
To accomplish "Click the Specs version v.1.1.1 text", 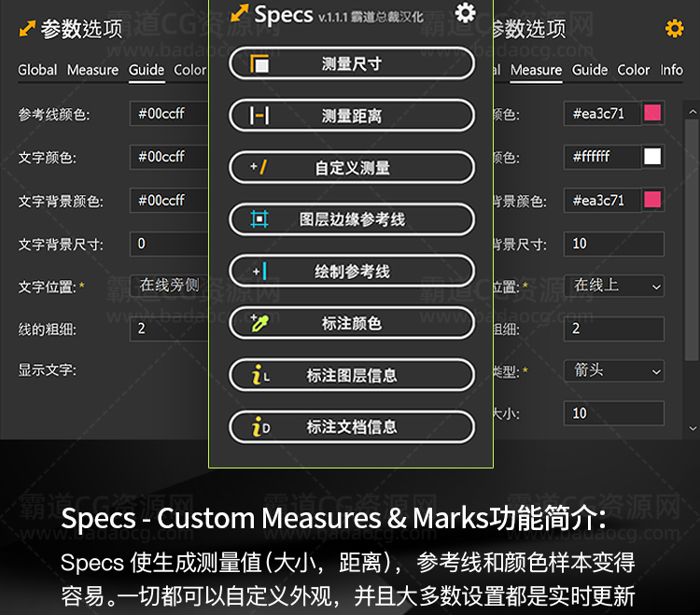I will 332,18.
